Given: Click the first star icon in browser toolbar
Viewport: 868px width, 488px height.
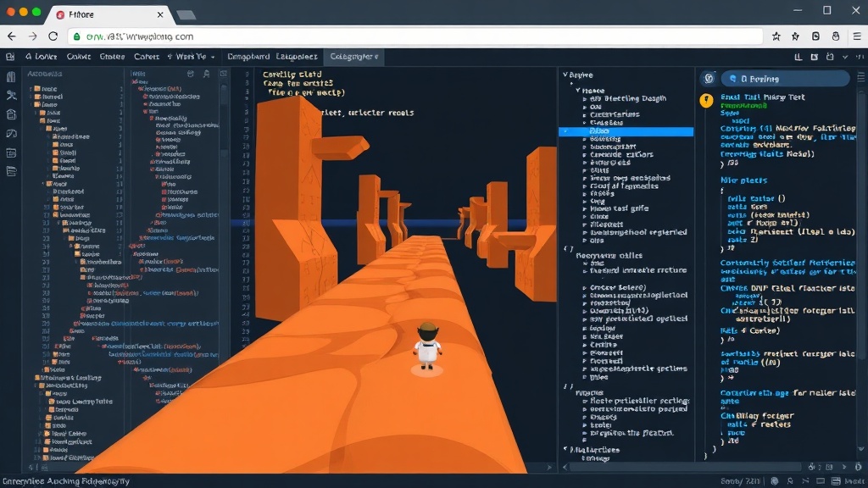Looking at the screenshot, I should (776, 36).
